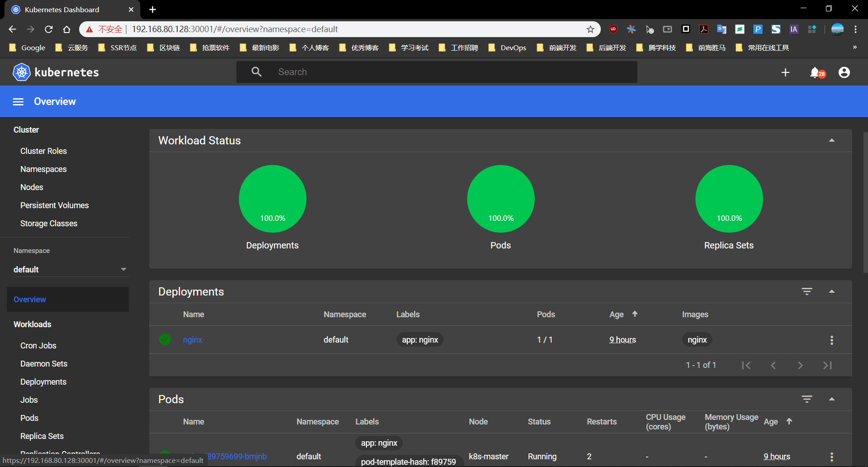
Task: Open the uBlock extension icon
Action: pyautogui.click(x=613, y=29)
